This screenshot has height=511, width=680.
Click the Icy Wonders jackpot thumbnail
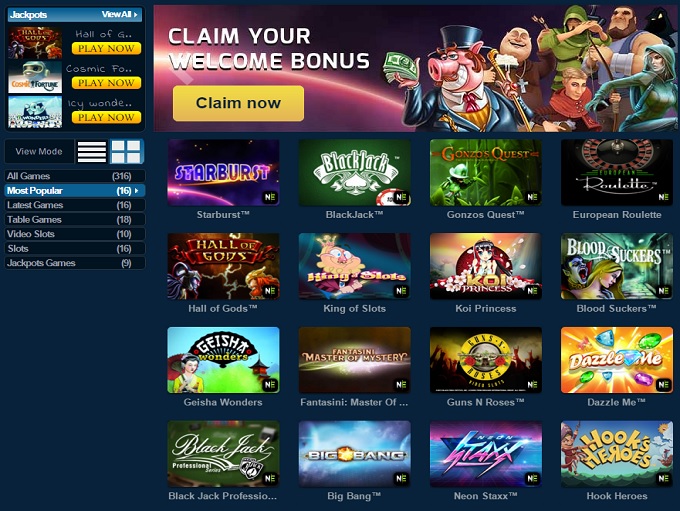click(35, 112)
